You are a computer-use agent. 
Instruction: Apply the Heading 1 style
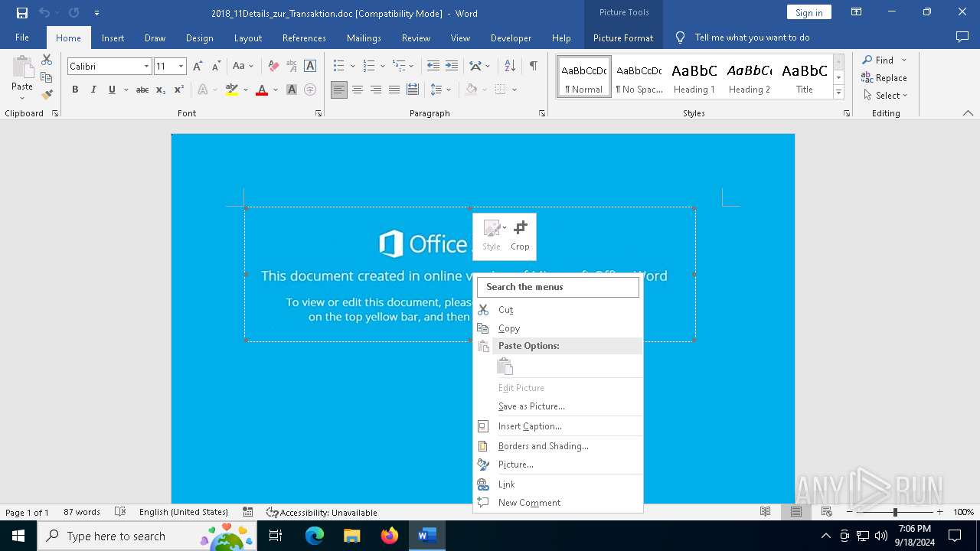coord(694,77)
